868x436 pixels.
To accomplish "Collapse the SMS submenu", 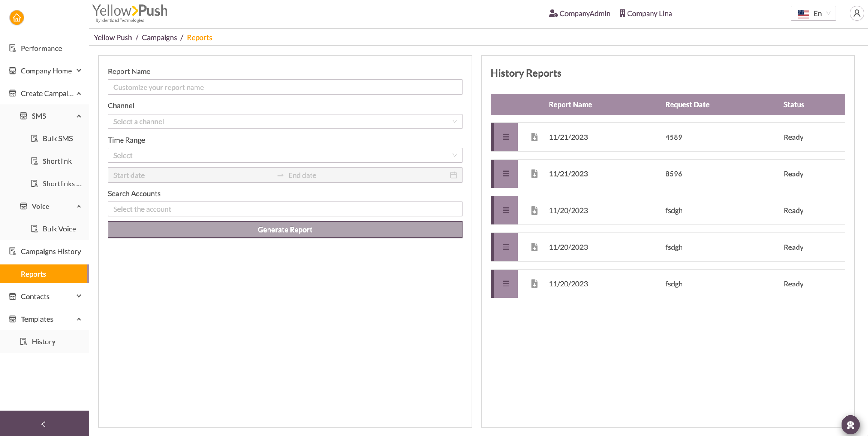I will click(79, 116).
